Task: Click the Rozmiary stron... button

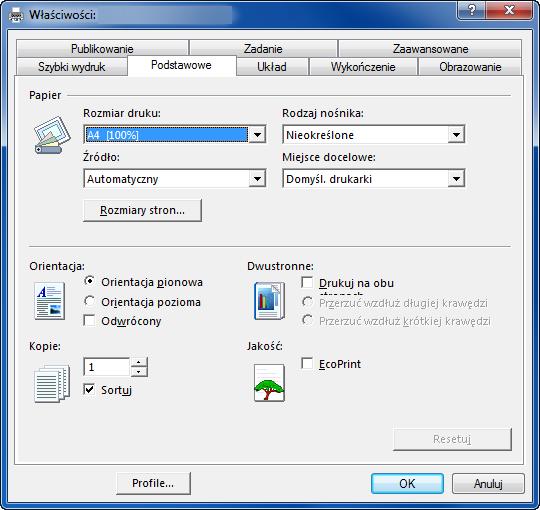Action: tap(142, 210)
